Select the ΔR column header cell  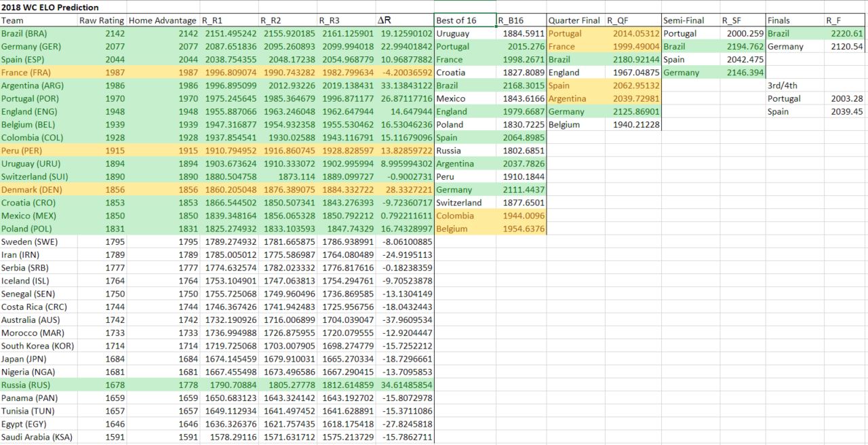pos(405,20)
